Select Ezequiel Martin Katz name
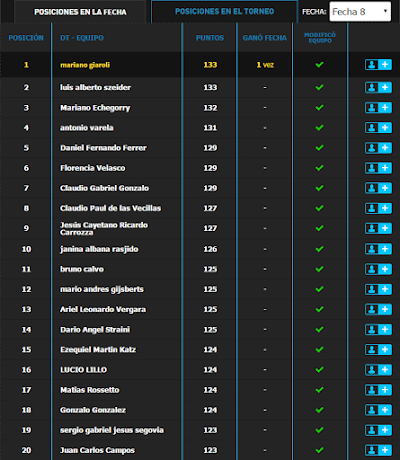This screenshot has width=400, height=460. pyautogui.click(x=98, y=349)
